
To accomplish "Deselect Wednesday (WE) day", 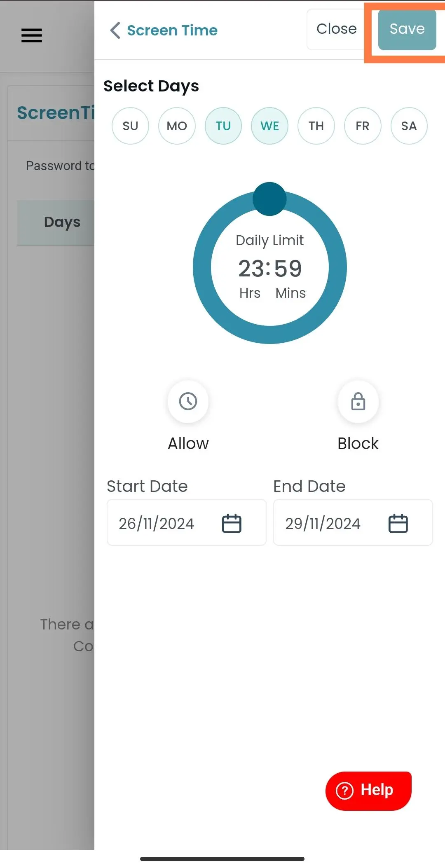I will (270, 126).
